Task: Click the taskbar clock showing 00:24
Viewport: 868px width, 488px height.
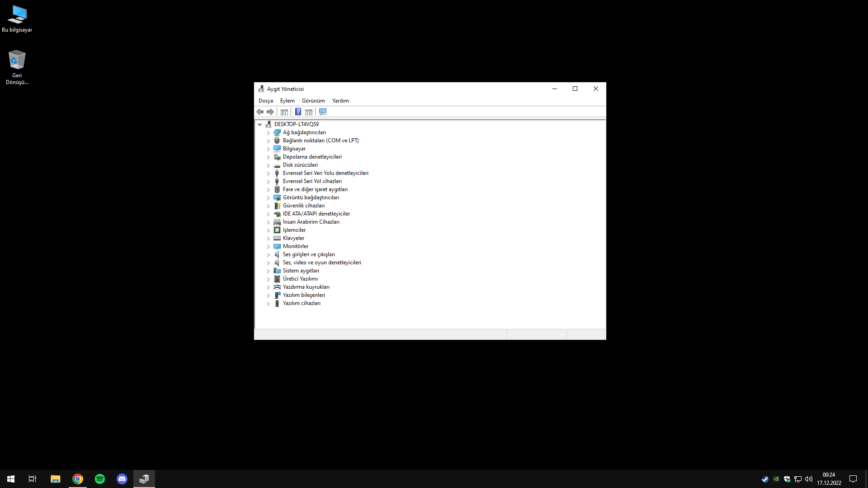Action: [829, 479]
